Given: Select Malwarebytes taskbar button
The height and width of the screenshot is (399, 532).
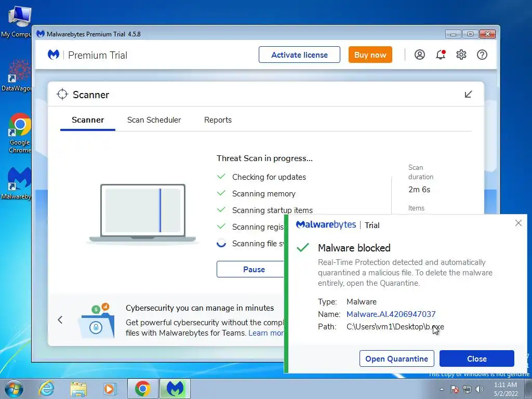Looking at the screenshot, I should point(175,389).
